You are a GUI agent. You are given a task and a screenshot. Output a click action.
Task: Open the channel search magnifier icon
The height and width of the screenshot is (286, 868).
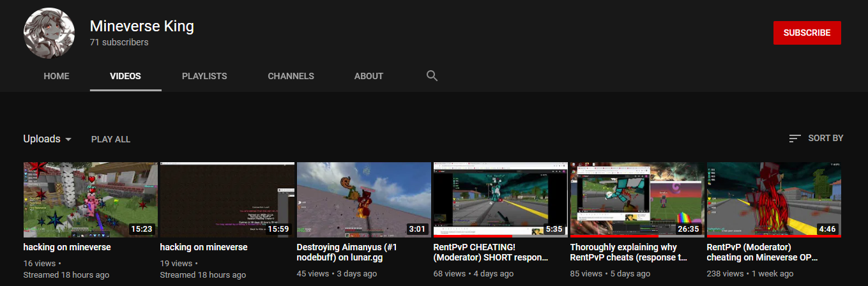432,76
